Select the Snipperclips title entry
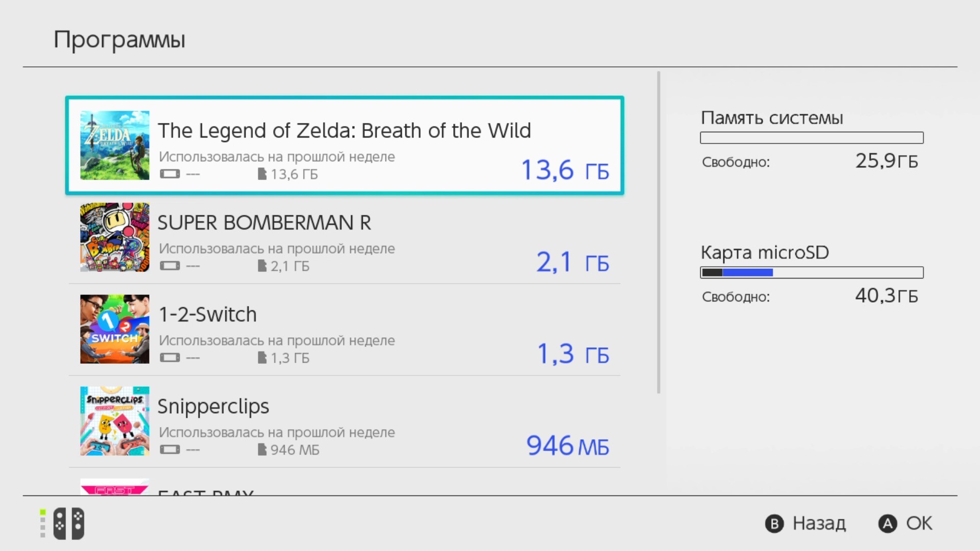 point(213,407)
